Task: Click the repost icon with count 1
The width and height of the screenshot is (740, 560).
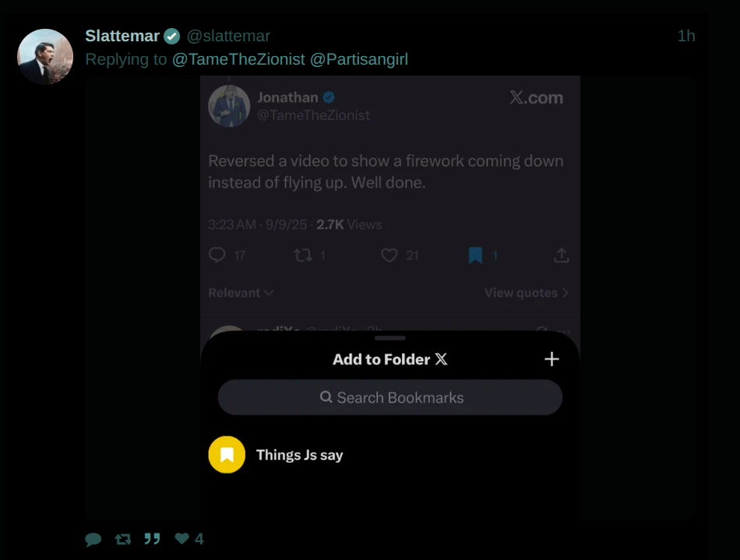Action: tap(303, 255)
